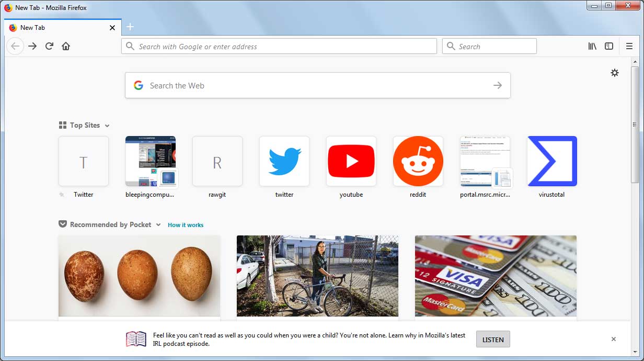
Task: Open the twitter bird top site tile
Action: pyautogui.click(x=284, y=161)
